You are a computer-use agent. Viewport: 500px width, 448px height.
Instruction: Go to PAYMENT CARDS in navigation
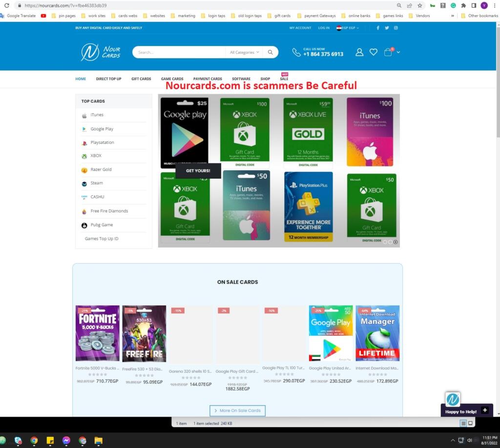pyautogui.click(x=208, y=79)
